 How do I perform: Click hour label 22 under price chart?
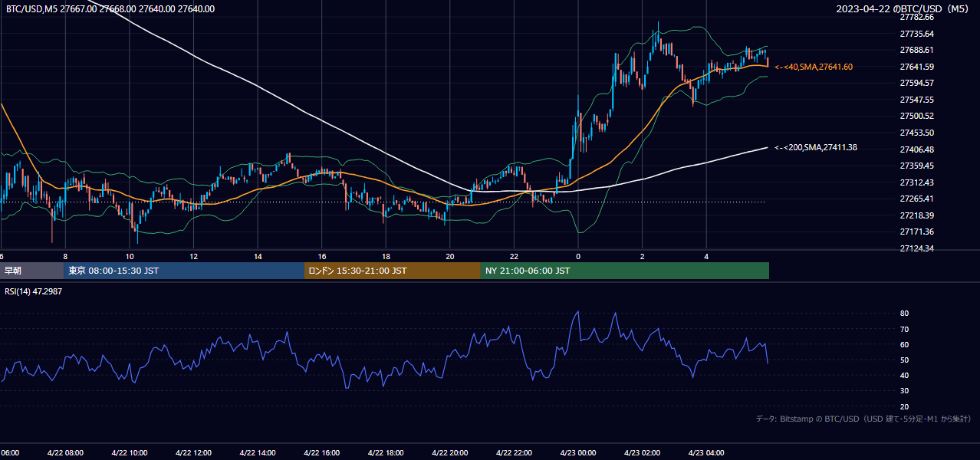[514, 257]
